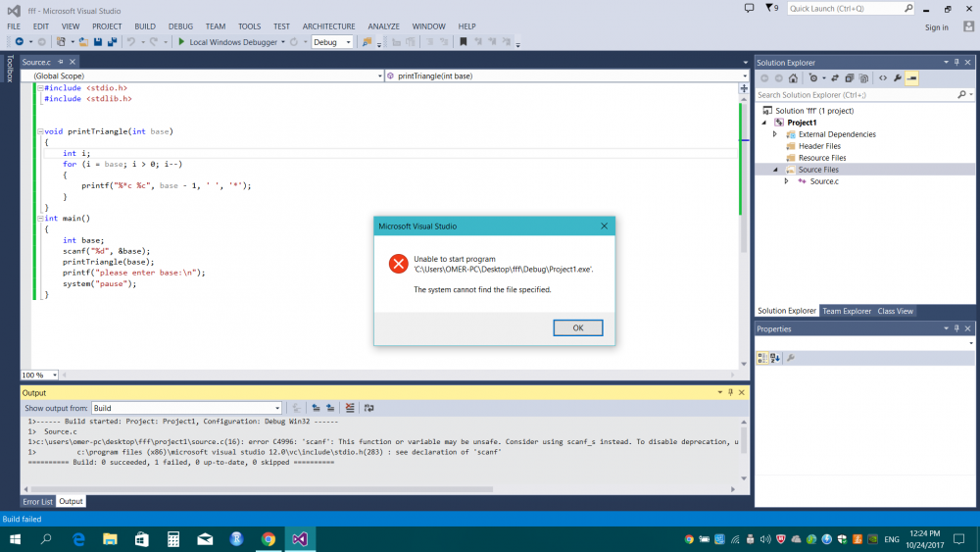Close the Microsoft Visual Studio error dialog
The image size is (980, 552).
pos(604,226)
